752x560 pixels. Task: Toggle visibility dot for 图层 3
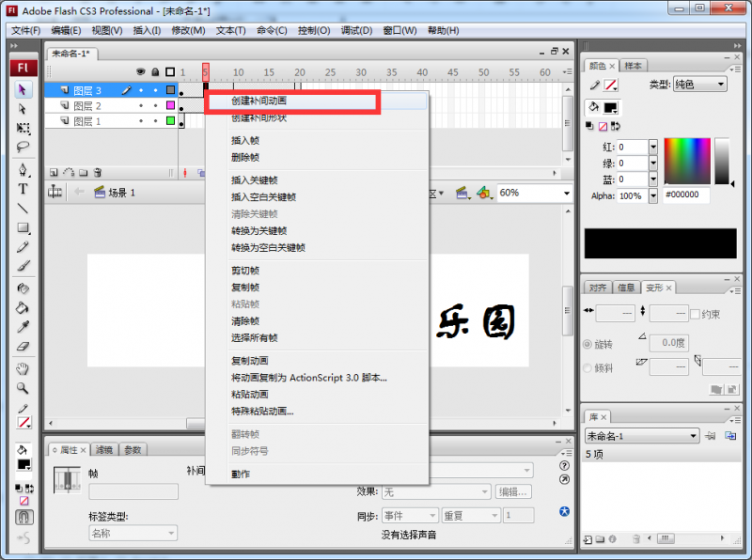(x=141, y=89)
